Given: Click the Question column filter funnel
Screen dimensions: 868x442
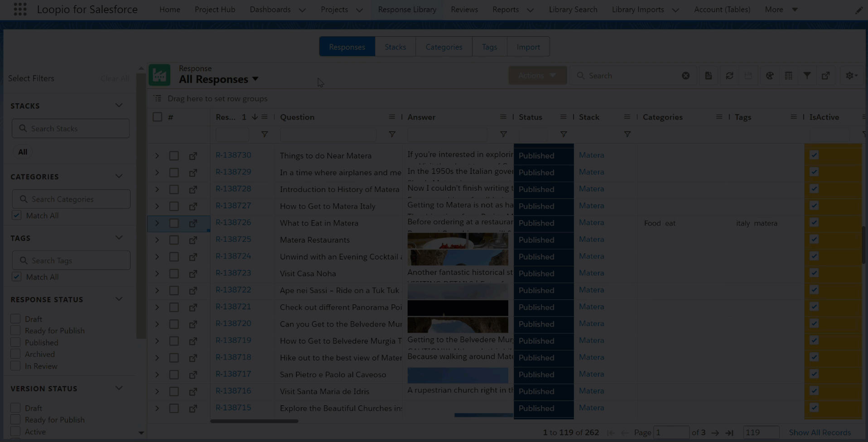Looking at the screenshot, I should (x=392, y=135).
